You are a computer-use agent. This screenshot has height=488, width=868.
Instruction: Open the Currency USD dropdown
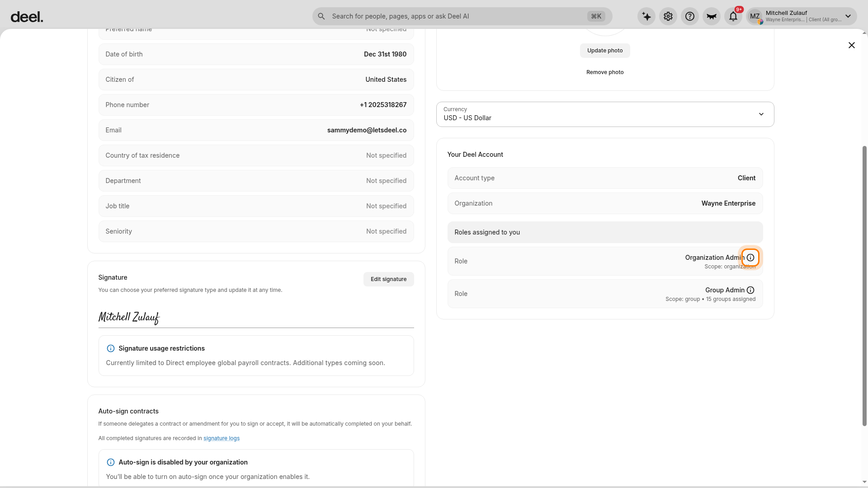[x=605, y=114]
